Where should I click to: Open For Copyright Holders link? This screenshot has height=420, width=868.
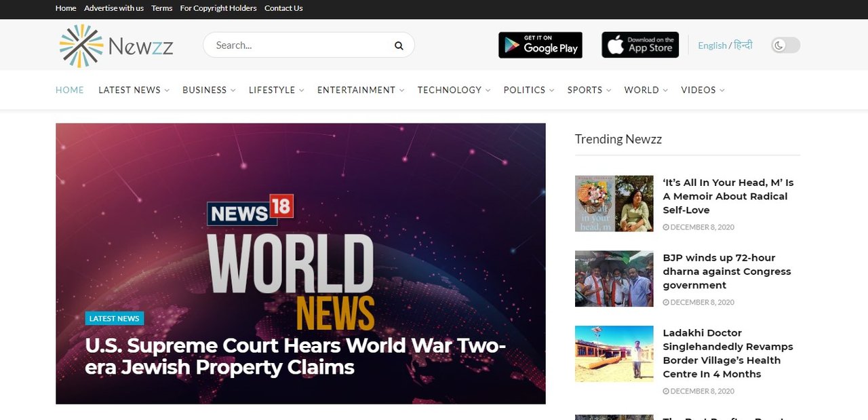pos(218,8)
